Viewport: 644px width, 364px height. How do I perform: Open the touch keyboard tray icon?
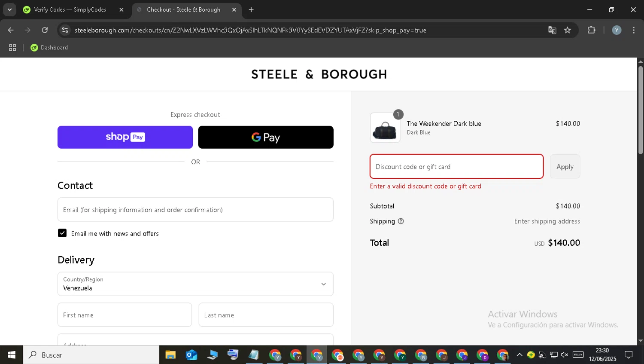pyautogui.click(x=578, y=355)
